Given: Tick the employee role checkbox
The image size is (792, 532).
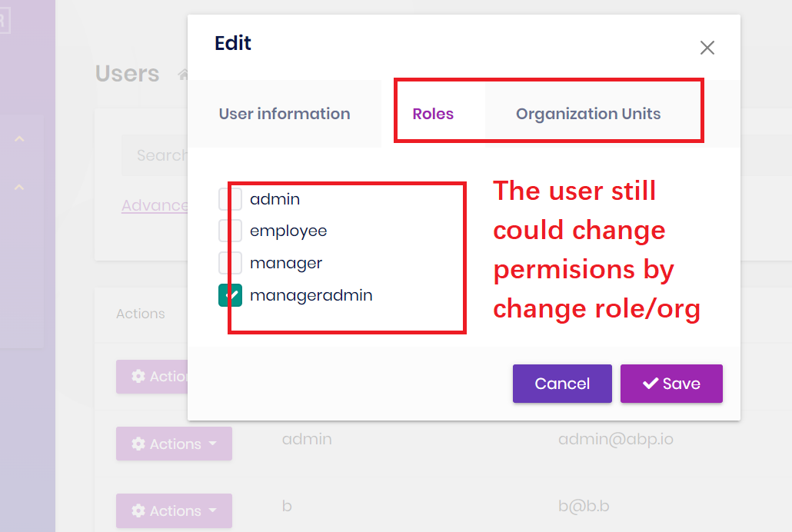Looking at the screenshot, I should tap(231, 231).
